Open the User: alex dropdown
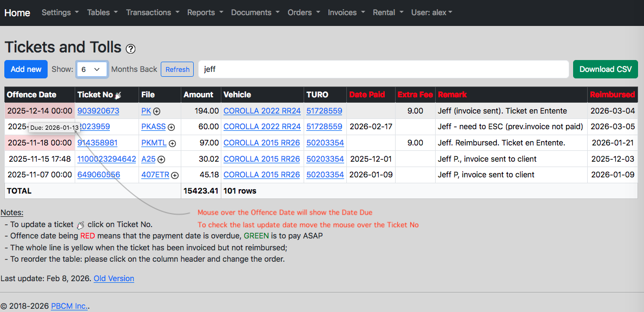 [x=432, y=13]
